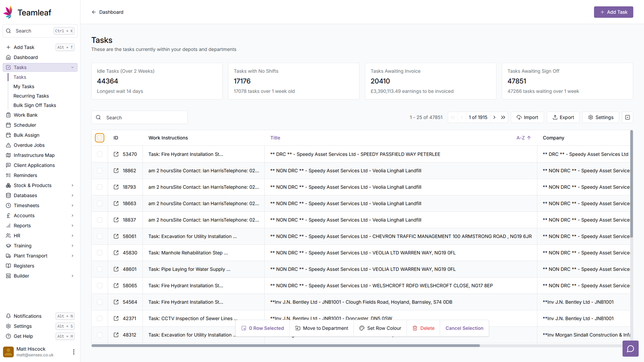Image resolution: width=644 pixels, height=362 pixels.
Task: Click the Registers book icon
Action: click(x=8, y=266)
